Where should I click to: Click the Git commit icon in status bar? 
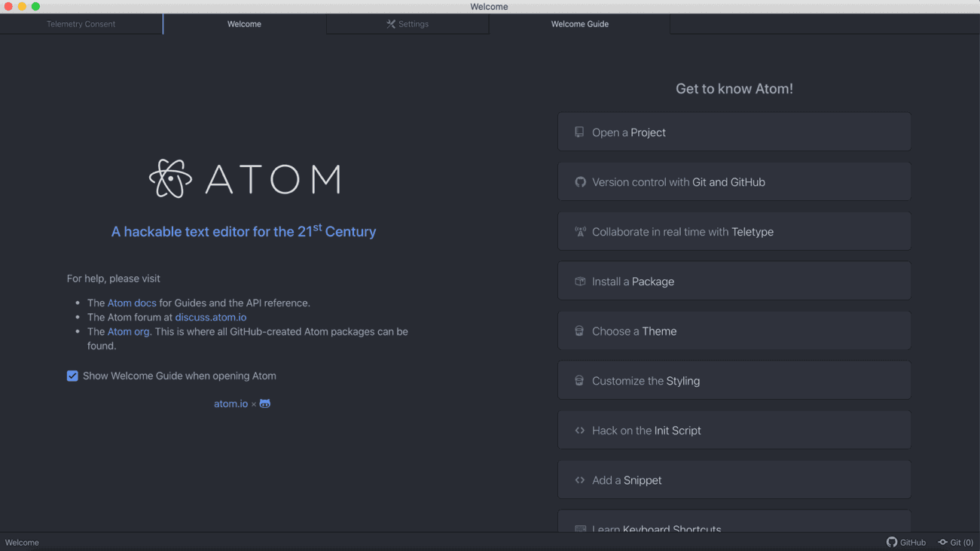942,542
